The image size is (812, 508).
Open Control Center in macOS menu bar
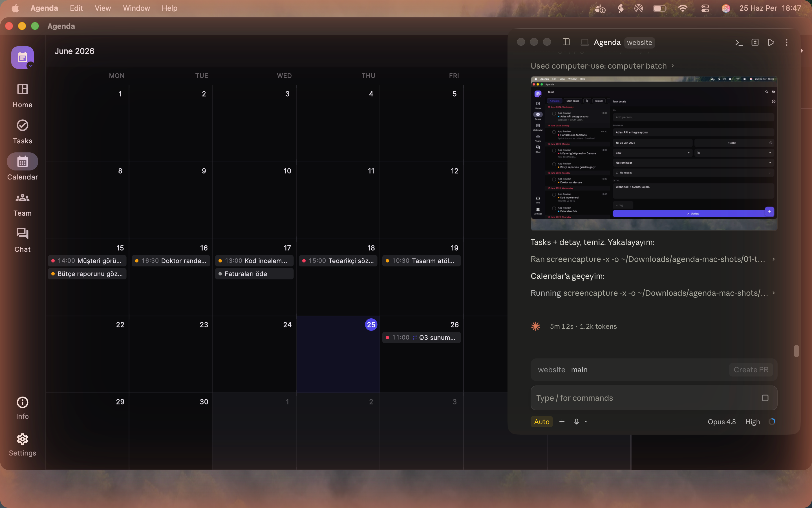pyautogui.click(x=705, y=8)
